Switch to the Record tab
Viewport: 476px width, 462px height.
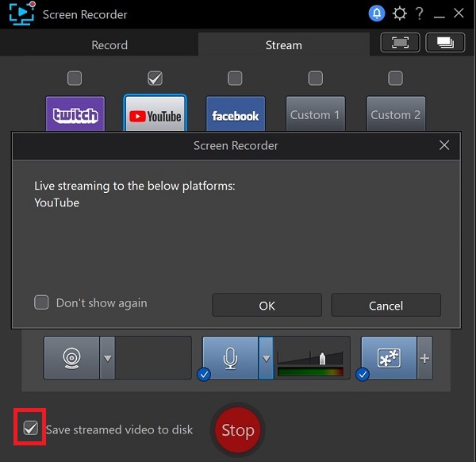point(109,45)
